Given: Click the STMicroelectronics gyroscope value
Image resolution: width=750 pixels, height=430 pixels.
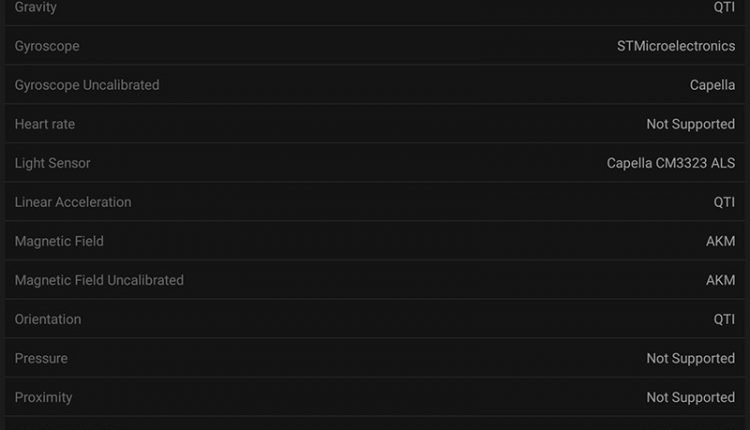Looking at the screenshot, I should click(675, 46).
